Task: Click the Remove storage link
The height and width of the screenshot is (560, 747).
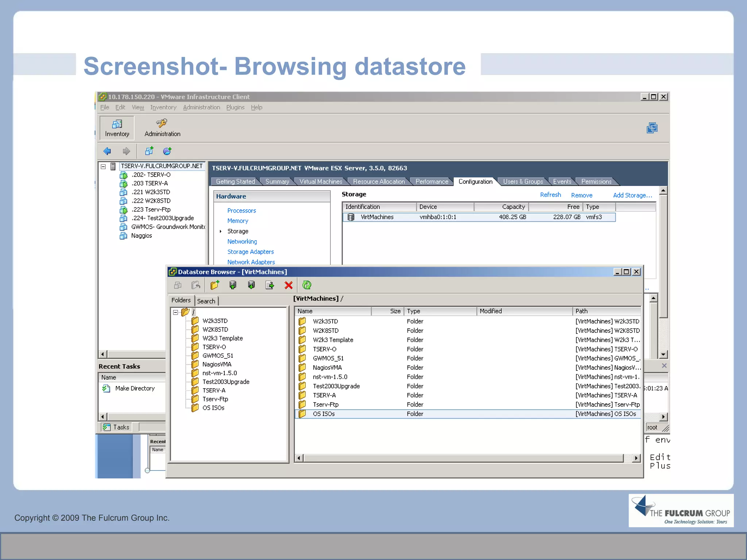Action: (x=582, y=195)
